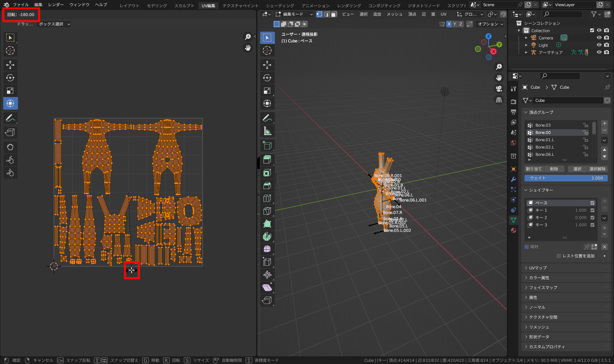
Task: Select the Add Cube tool in viewport
Action: 267,146
